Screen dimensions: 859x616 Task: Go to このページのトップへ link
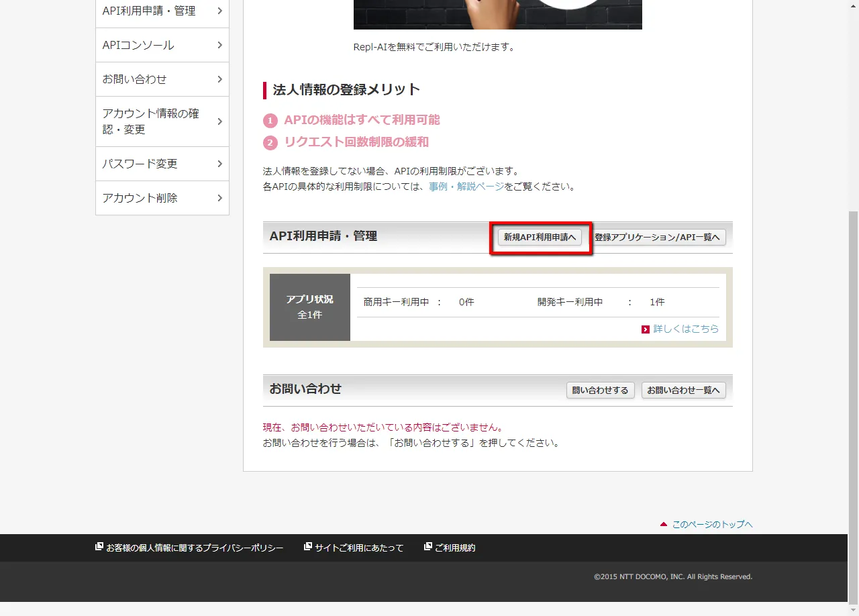pos(712,525)
